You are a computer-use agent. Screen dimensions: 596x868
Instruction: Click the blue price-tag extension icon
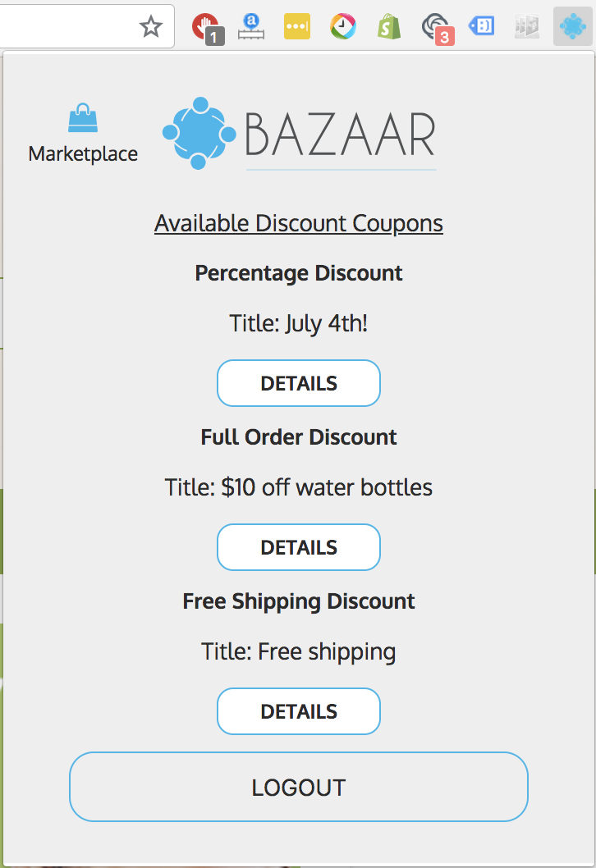(x=481, y=26)
